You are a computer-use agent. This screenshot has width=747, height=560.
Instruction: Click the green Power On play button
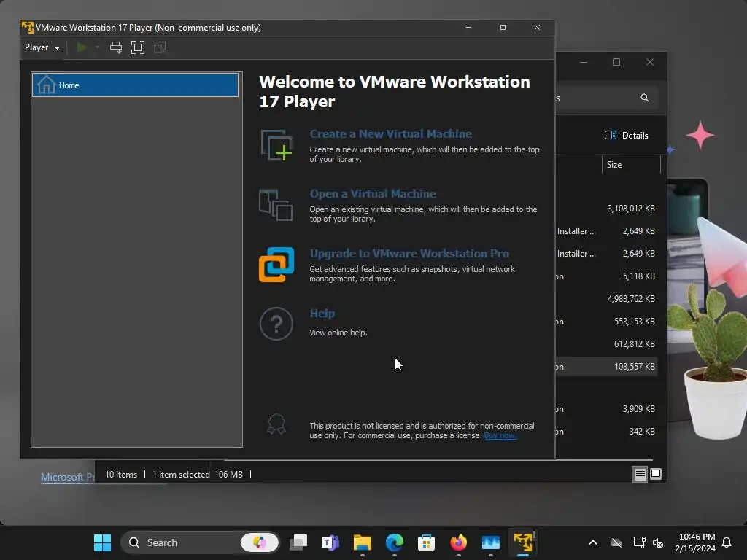82,47
